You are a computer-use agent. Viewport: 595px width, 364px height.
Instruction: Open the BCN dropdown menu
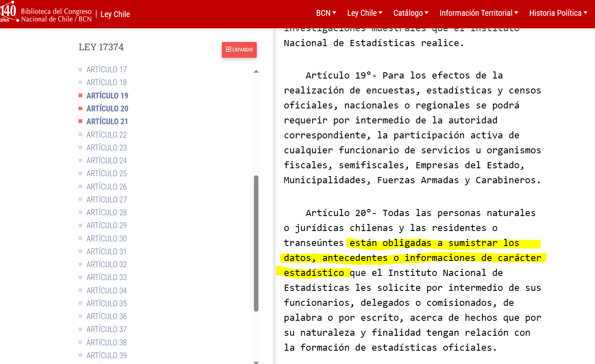coord(326,13)
